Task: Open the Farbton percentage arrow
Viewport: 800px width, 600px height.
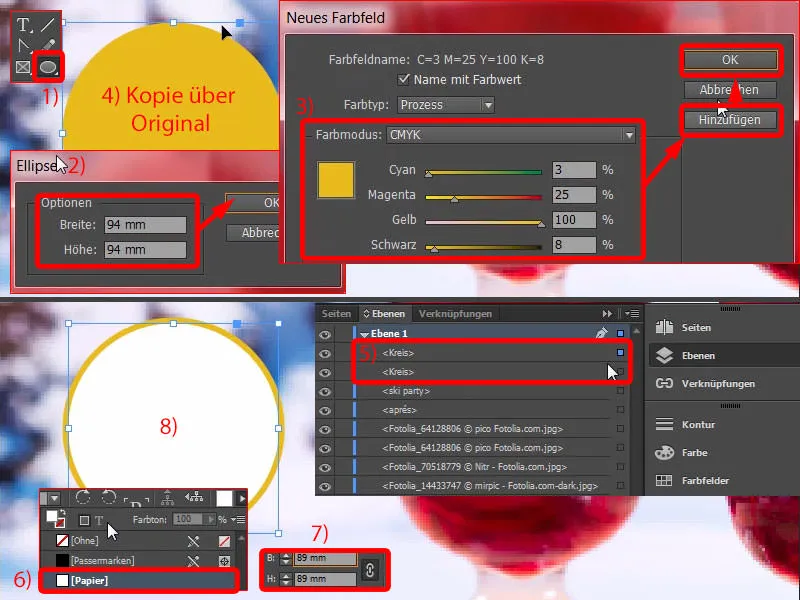Action: (x=211, y=519)
